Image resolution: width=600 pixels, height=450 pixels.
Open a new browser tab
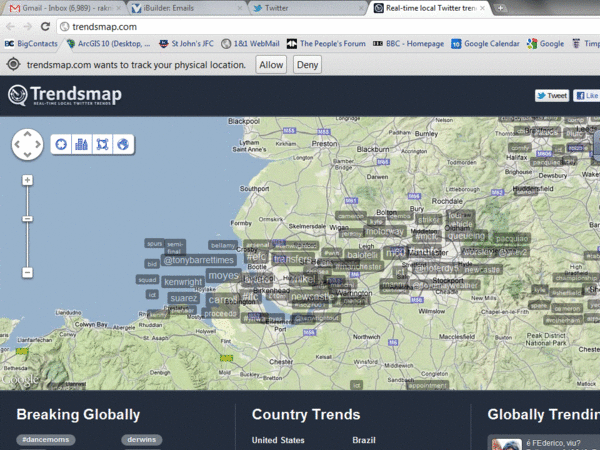500,8
